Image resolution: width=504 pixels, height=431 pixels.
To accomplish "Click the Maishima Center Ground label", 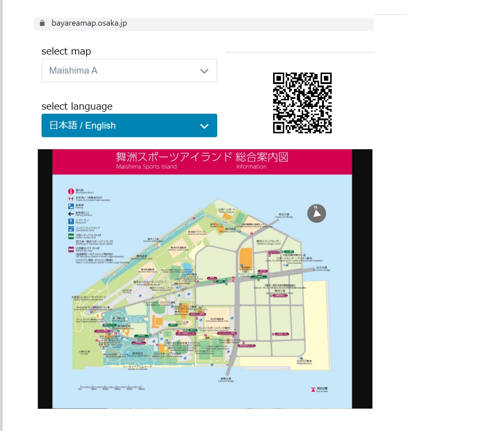I will click(179, 249).
